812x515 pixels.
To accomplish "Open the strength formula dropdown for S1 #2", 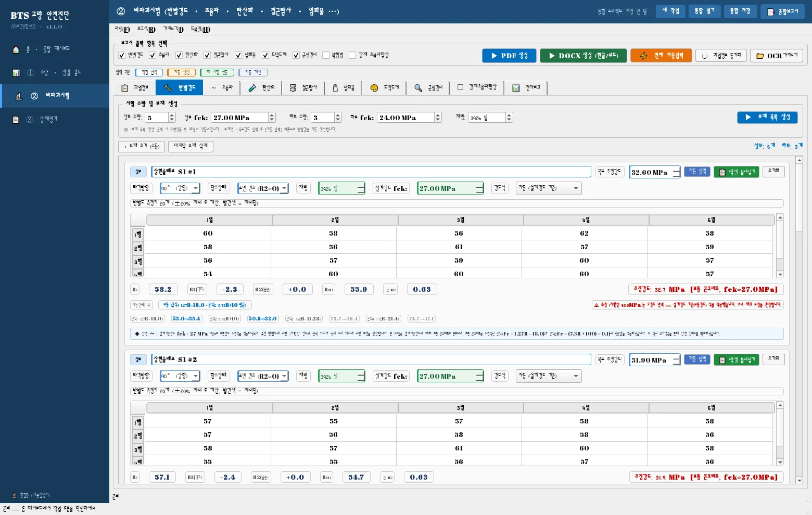I will (x=549, y=376).
